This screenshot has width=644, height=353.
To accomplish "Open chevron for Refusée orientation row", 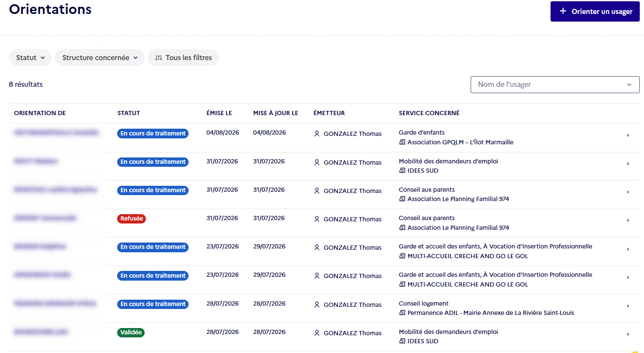I will 628,221.
